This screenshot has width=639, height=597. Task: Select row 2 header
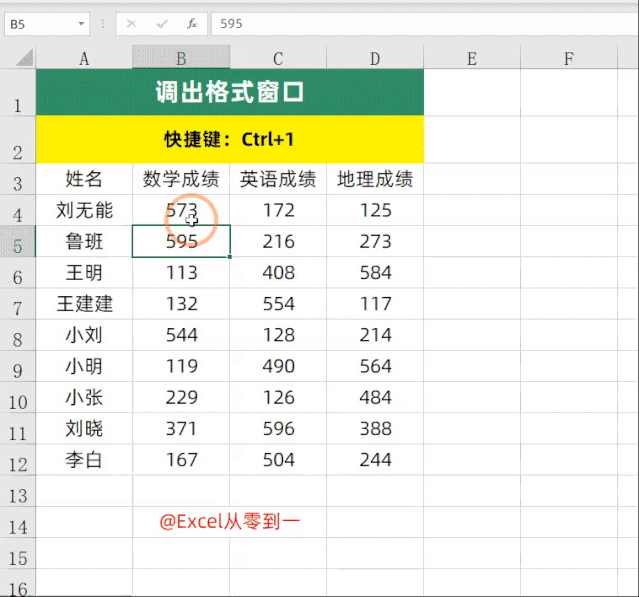[x=18, y=140]
